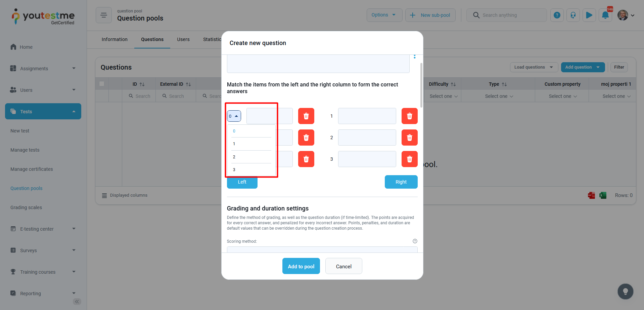The height and width of the screenshot is (310, 644).
Task: Click the first right-column answer input field
Action: click(367, 116)
